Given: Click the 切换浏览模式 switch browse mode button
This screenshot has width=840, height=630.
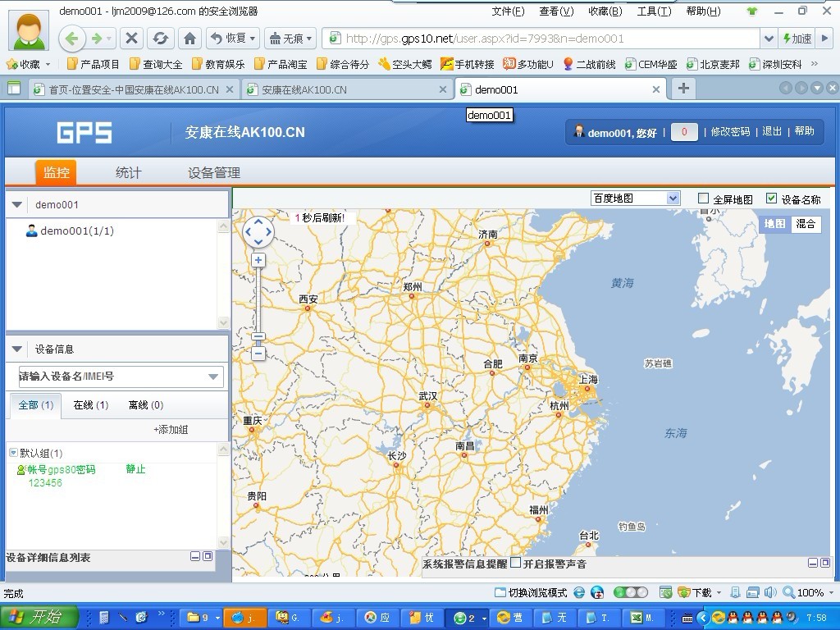Looking at the screenshot, I should [x=531, y=592].
